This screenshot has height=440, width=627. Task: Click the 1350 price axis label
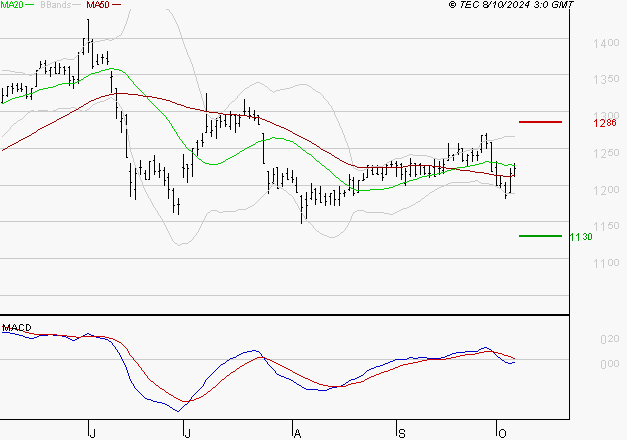(606, 79)
